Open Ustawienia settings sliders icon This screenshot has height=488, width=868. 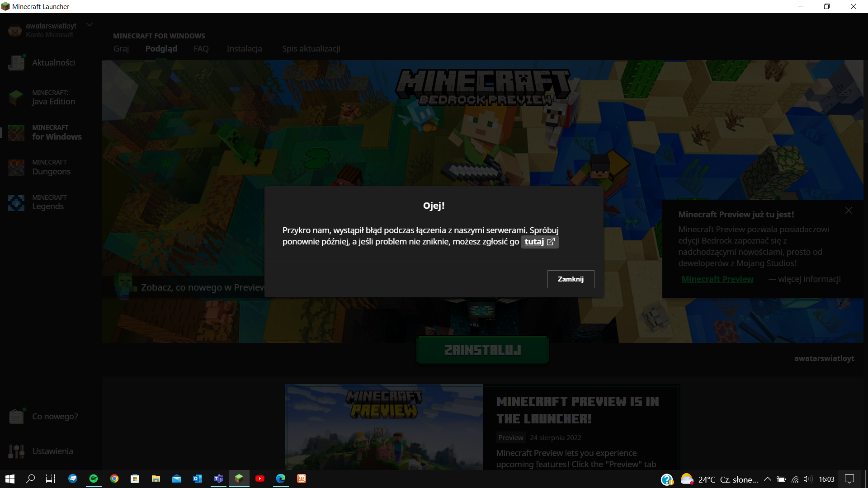click(17, 451)
